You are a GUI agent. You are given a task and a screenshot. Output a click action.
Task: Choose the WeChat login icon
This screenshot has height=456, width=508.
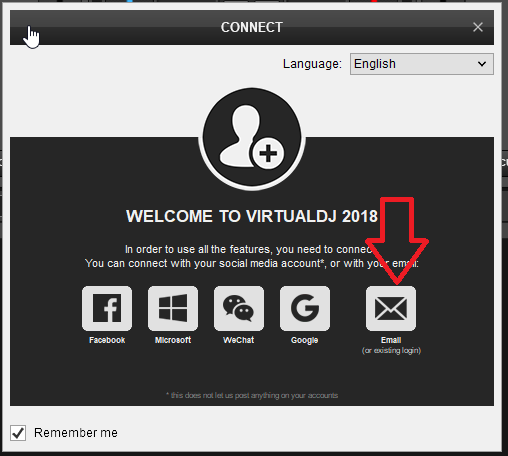click(239, 308)
